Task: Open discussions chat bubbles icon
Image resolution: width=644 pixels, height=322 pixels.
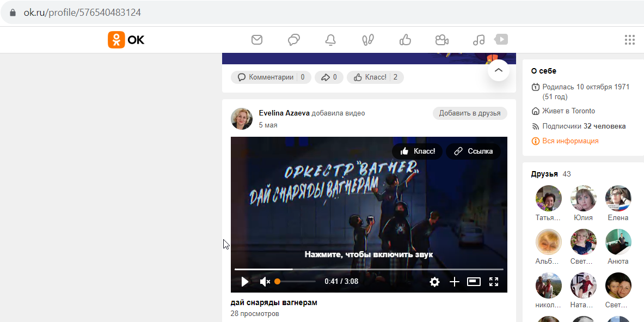Action: (293, 40)
